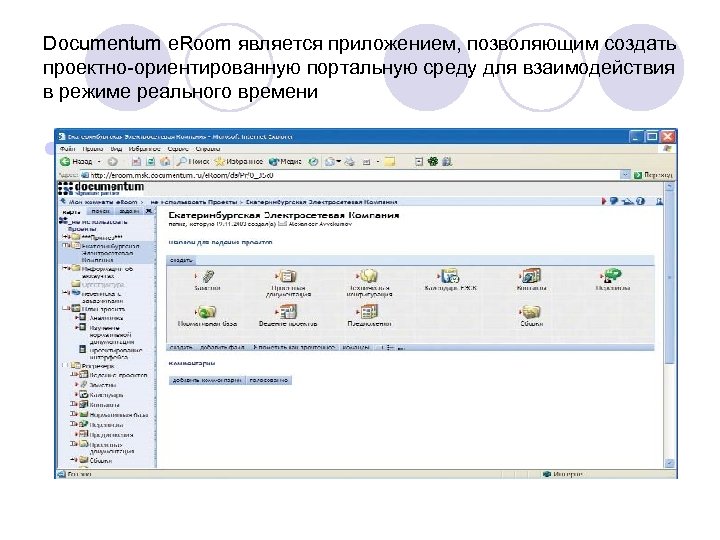Click the голосование button
This screenshot has width=720, height=540.
269,380
